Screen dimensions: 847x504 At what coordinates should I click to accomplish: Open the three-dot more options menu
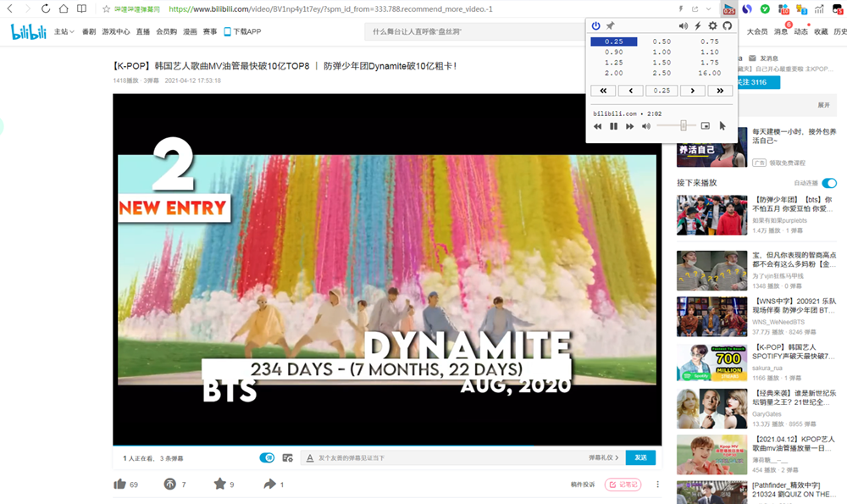click(x=657, y=485)
